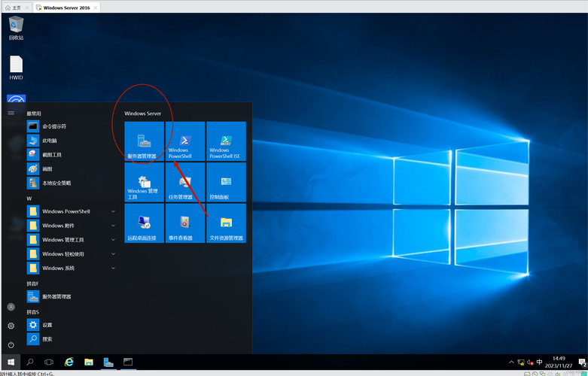This screenshot has width=588, height=376.
Task: Expand the Windows PowerShell folder chevron
Action: [x=113, y=211]
